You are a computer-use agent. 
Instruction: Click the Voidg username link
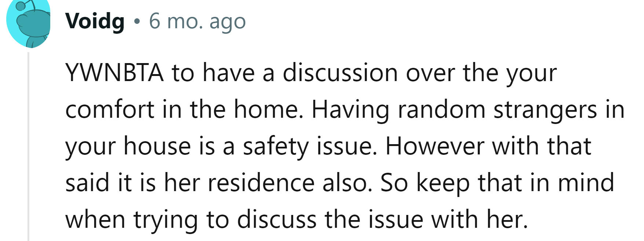pos(95,21)
